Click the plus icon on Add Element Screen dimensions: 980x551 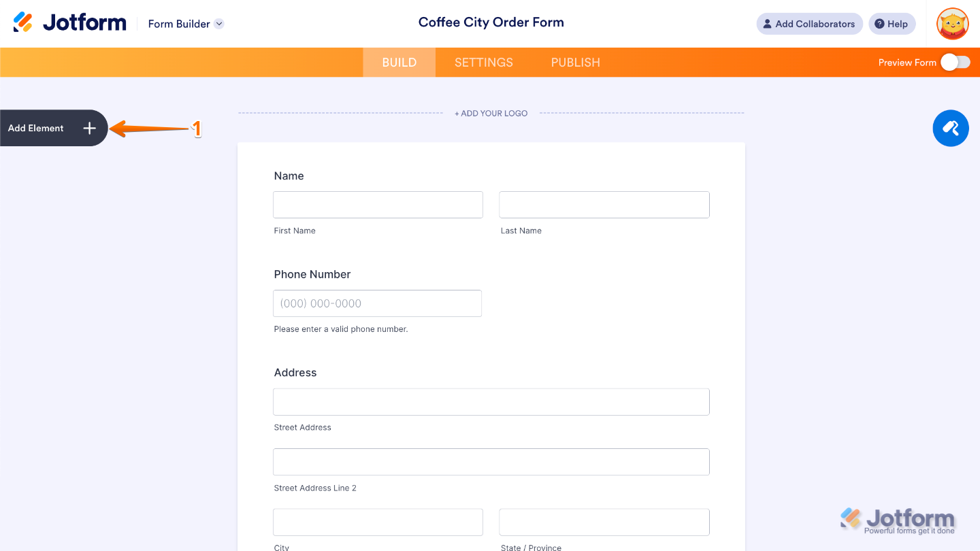pos(89,128)
